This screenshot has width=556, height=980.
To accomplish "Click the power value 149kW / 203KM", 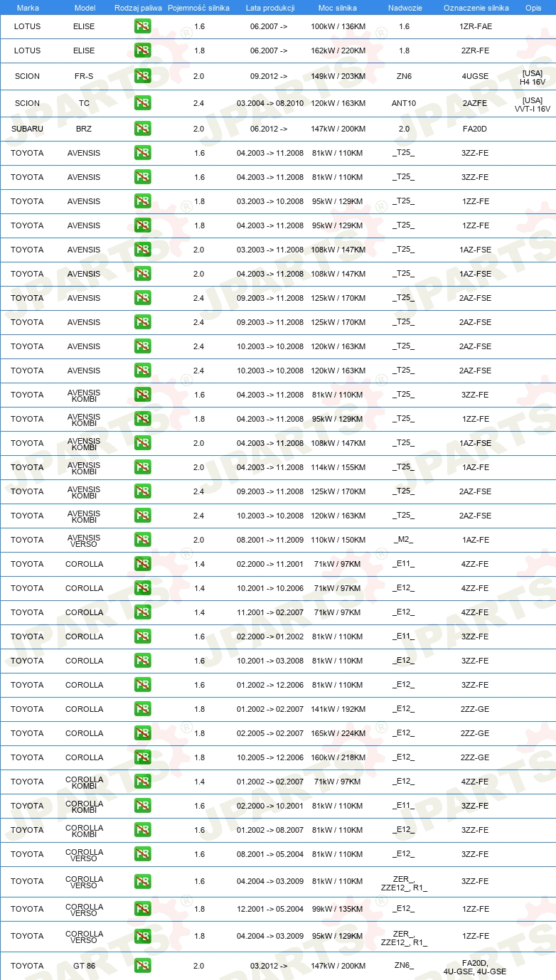I will tap(338, 76).
